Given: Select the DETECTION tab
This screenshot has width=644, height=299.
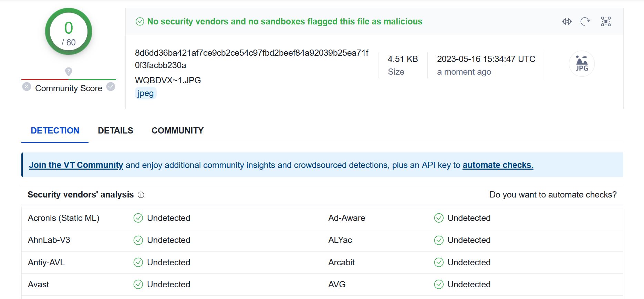Looking at the screenshot, I should click(x=55, y=131).
